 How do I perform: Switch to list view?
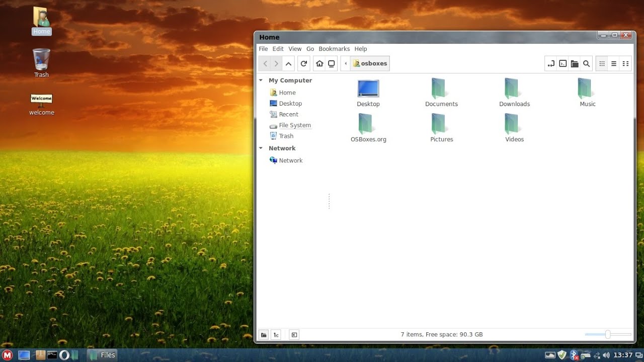614,64
